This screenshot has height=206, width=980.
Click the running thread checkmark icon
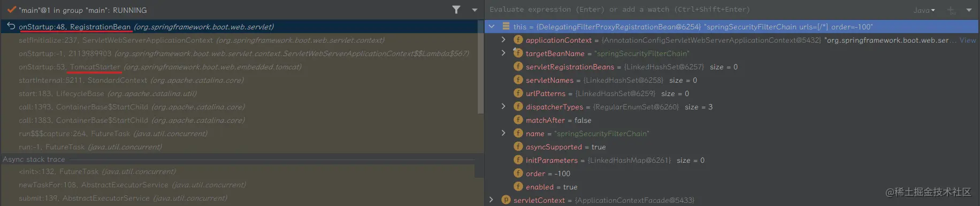11,10
